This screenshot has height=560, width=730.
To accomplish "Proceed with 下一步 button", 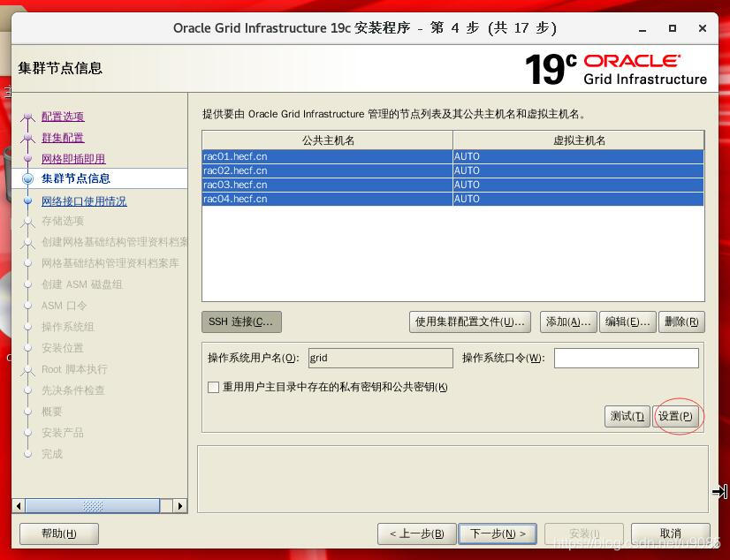I will [498, 534].
